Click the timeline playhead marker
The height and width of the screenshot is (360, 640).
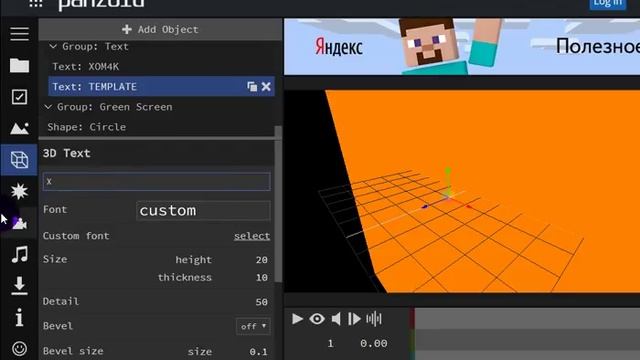tap(412, 318)
